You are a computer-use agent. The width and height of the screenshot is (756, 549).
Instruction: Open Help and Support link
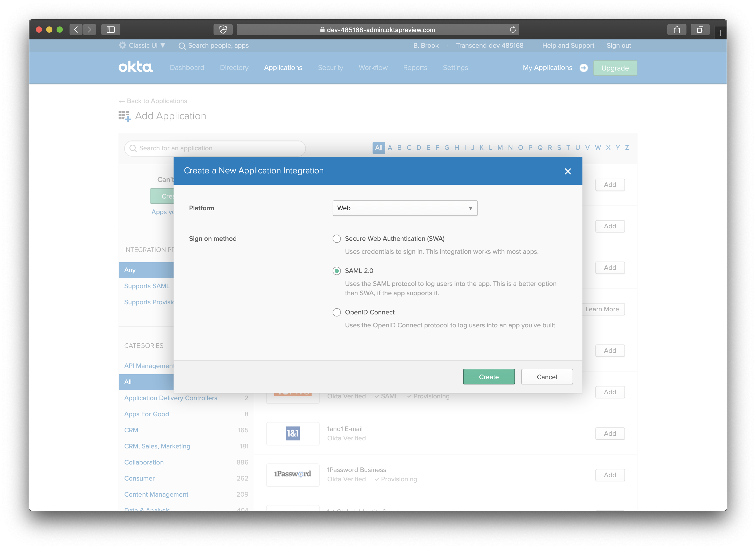tap(568, 45)
